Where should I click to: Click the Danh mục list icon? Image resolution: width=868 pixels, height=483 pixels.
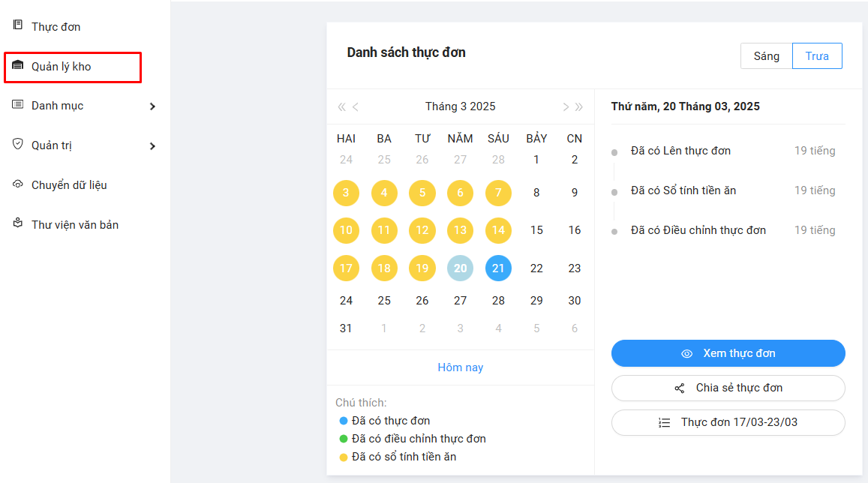coord(18,105)
